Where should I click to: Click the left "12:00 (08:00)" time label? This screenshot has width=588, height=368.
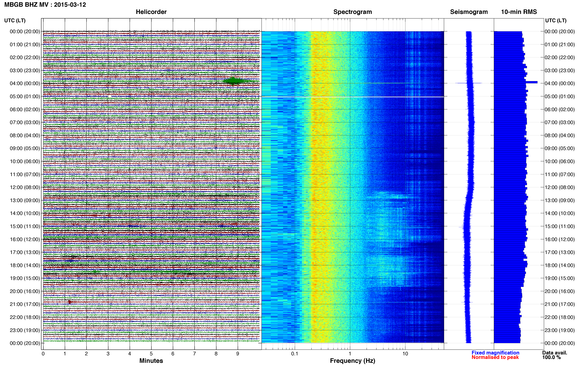coord(25,187)
